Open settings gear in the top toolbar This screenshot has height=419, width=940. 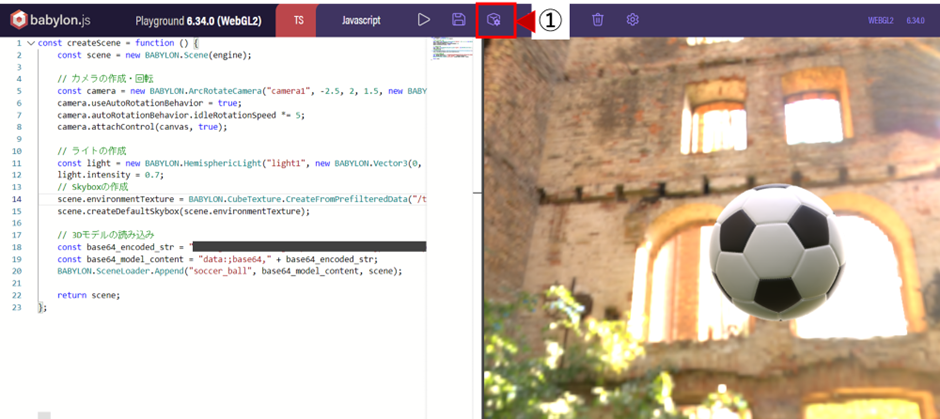coord(632,20)
